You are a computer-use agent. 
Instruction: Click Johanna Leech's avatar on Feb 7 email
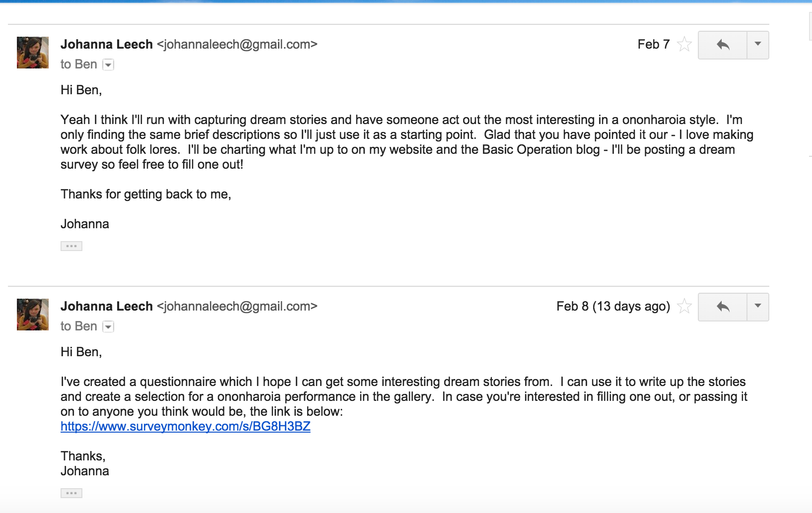point(33,53)
